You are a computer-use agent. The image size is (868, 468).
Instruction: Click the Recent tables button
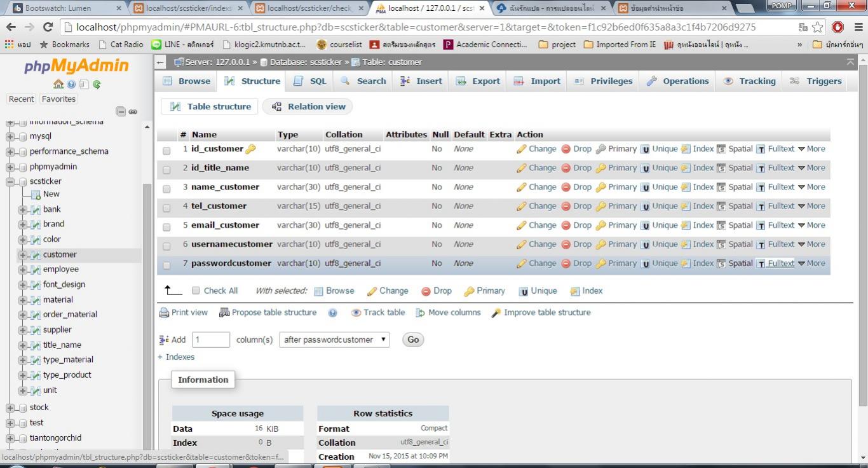tap(21, 99)
